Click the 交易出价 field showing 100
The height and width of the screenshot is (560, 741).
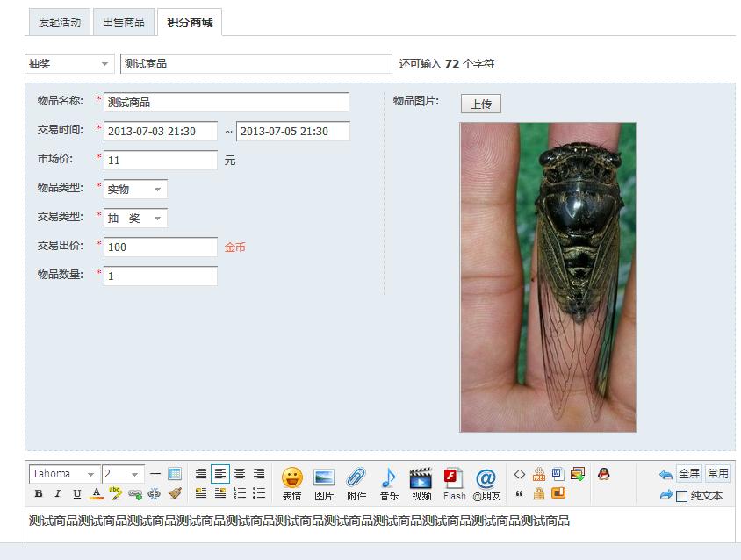coord(161,247)
